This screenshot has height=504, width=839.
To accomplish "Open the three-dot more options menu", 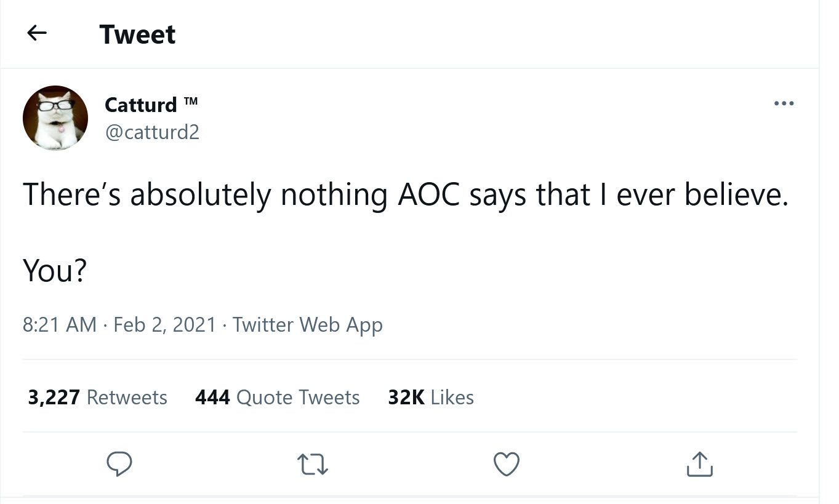I will click(x=784, y=103).
